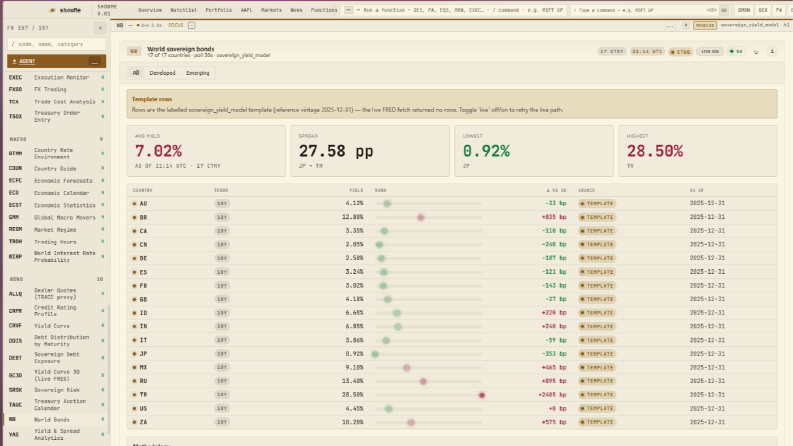
Task: Click the small R button beside MODELED
Action: pos(686,25)
